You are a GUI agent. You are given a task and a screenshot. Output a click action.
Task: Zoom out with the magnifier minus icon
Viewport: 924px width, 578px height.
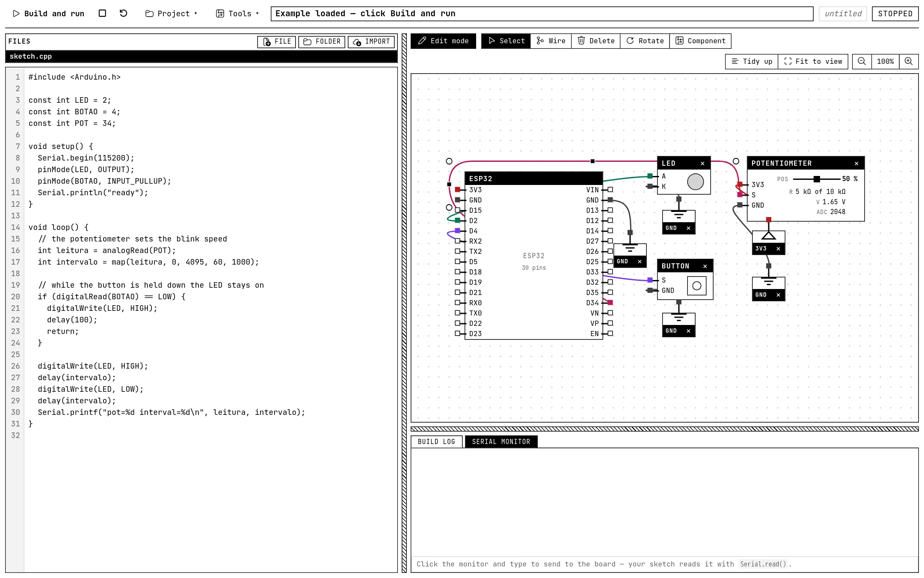tap(862, 62)
